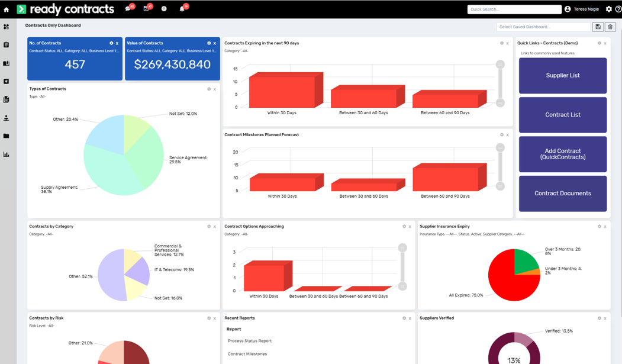This screenshot has height=364, width=622.
Task: Click bottom slider handle on Milestones Forecast chart
Action: pyautogui.click(x=500, y=186)
